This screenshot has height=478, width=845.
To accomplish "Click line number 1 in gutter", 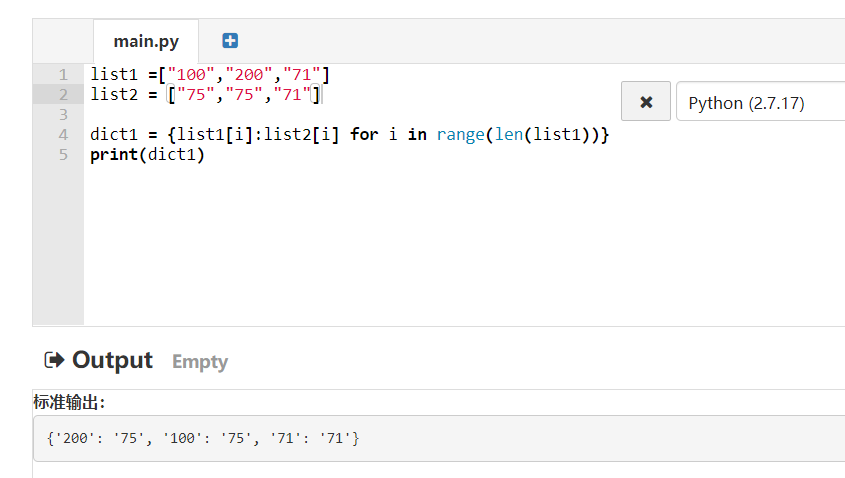I will pos(63,74).
